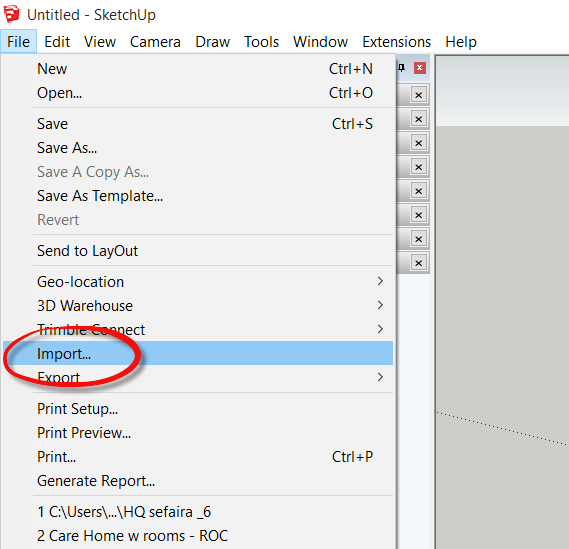Viewport: 569px width, 549px height.
Task: Expand the 3D Warehouse submenu arrow
Action: tap(380, 305)
